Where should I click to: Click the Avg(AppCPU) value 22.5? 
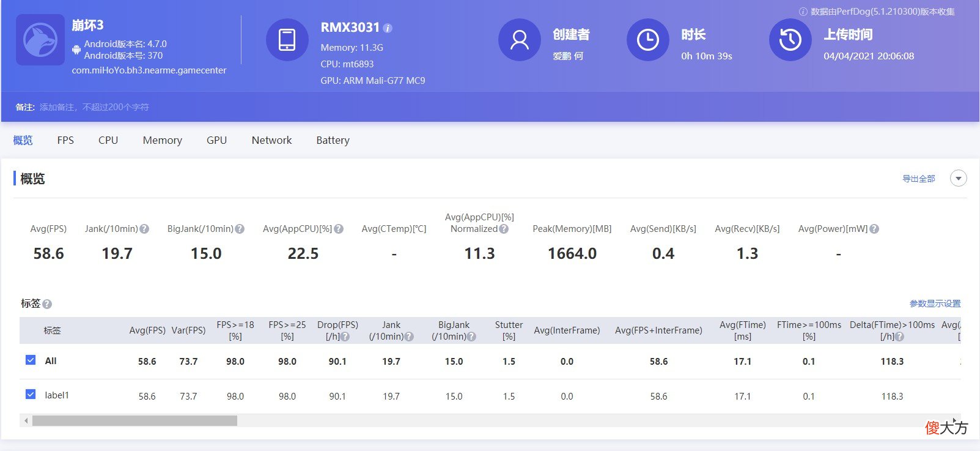pyautogui.click(x=303, y=253)
